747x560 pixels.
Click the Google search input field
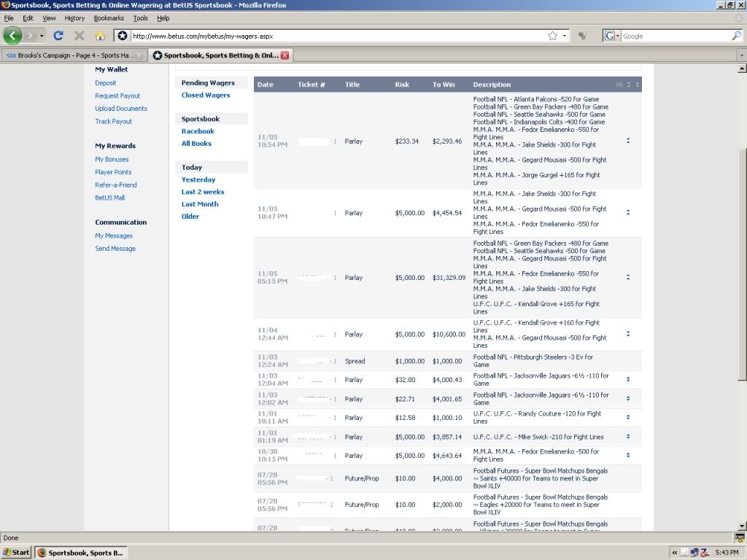[676, 36]
